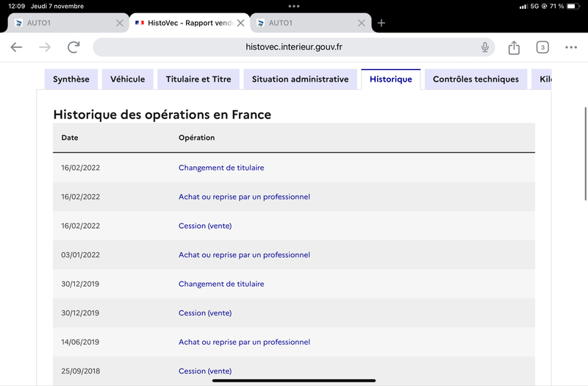Click the browser forward arrow
Image resolution: width=588 pixels, height=386 pixels.
pos(45,47)
